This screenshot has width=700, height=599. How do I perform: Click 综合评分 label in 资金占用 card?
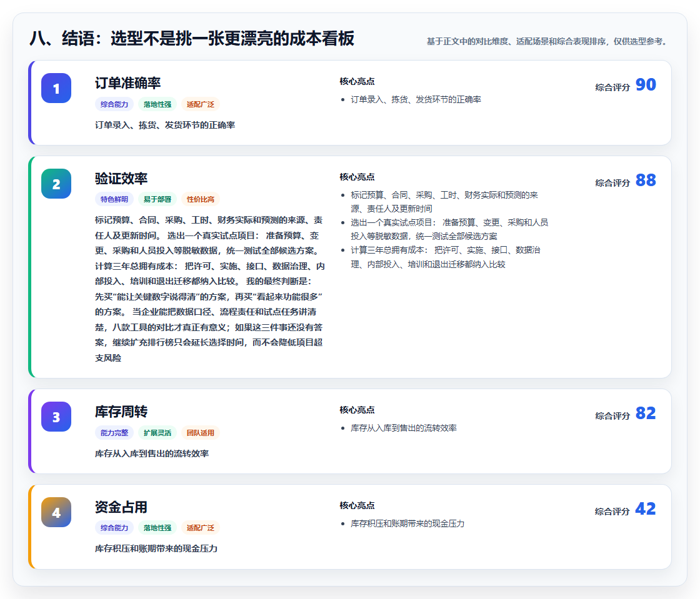(612, 512)
